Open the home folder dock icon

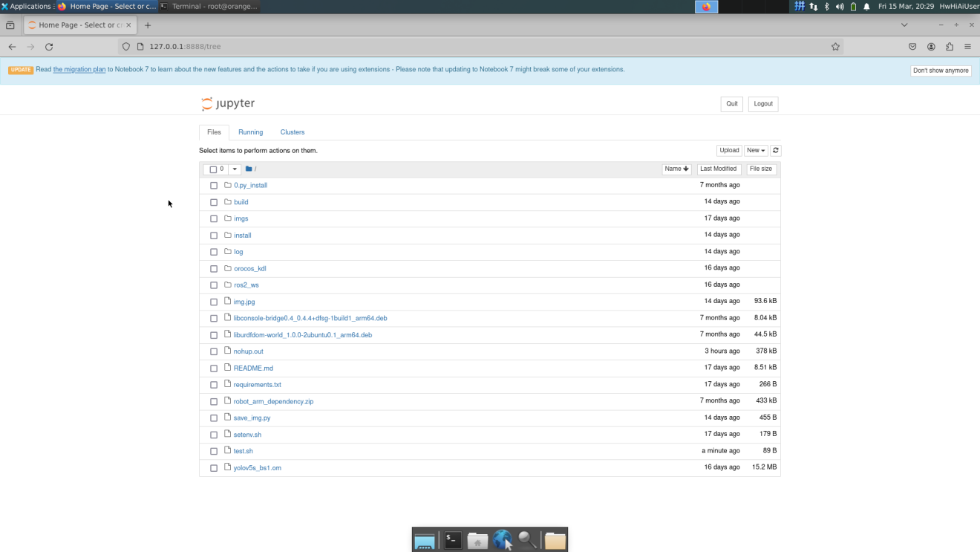click(477, 540)
